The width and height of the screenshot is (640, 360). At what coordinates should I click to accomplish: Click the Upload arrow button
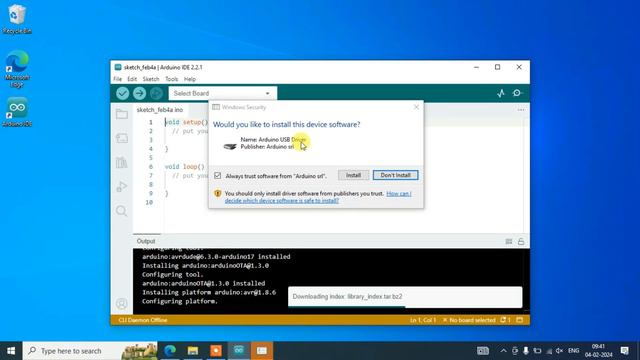(139, 93)
